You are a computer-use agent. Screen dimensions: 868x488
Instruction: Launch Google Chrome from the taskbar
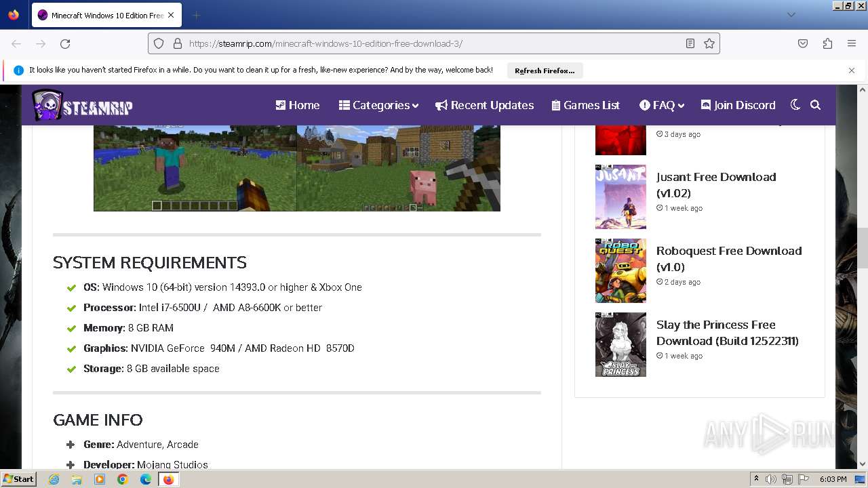[x=123, y=479]
